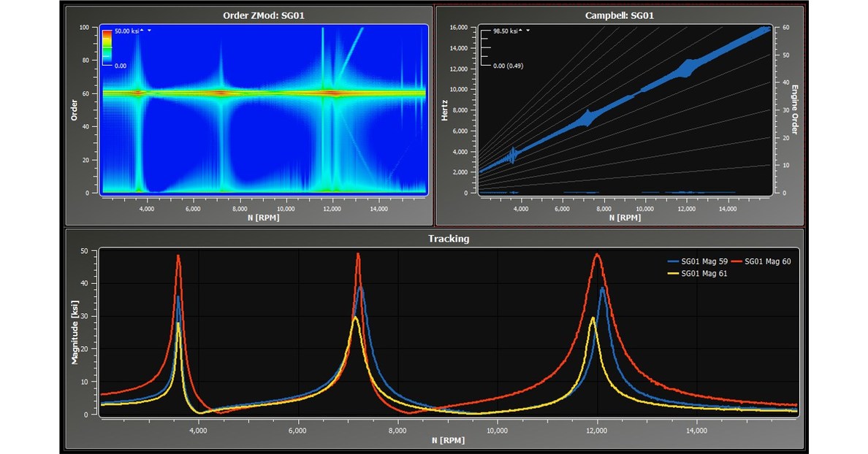Click the Order ZMod color scale gradient
The image size is (868, 454).
107,47
